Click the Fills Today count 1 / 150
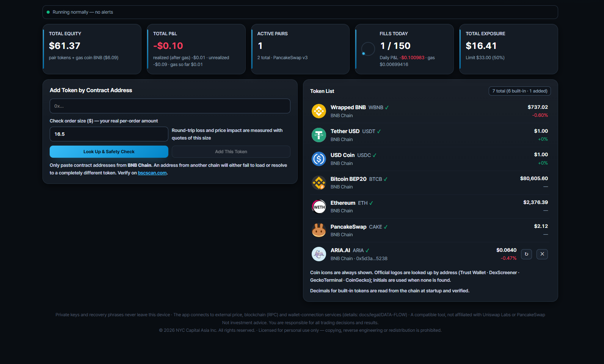This screenshot has width=604, height=364. [395, 46]
